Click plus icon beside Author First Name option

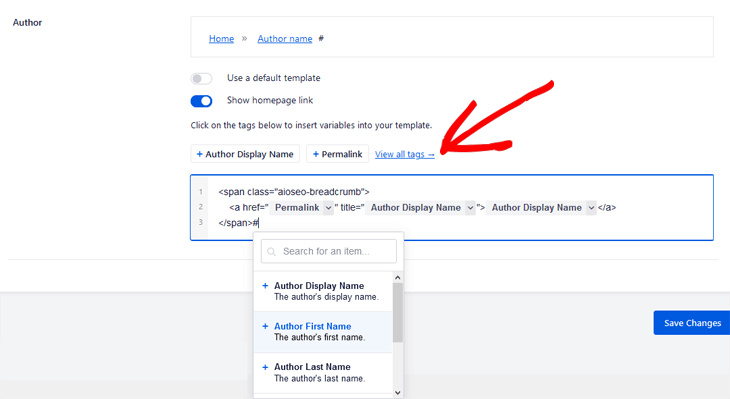pos(265,326)
